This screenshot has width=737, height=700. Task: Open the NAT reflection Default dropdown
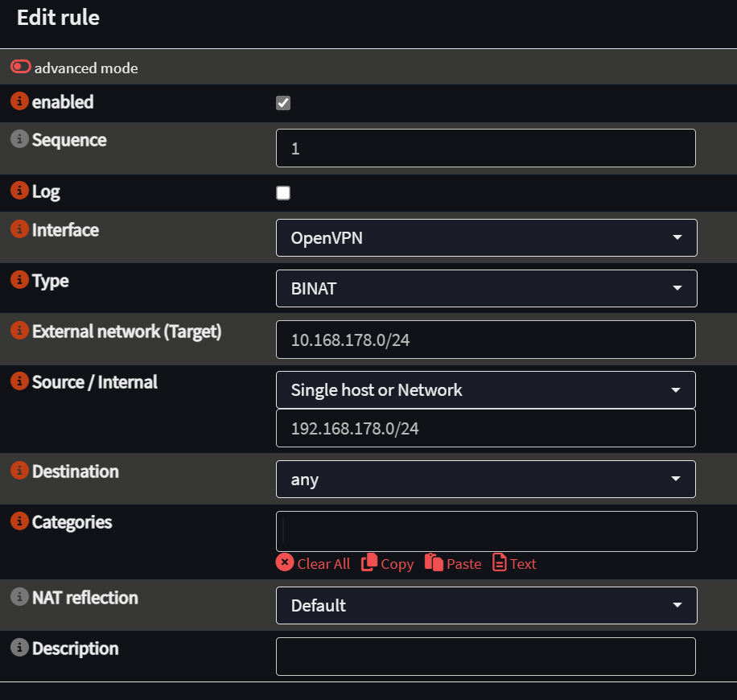coord(487,606)
